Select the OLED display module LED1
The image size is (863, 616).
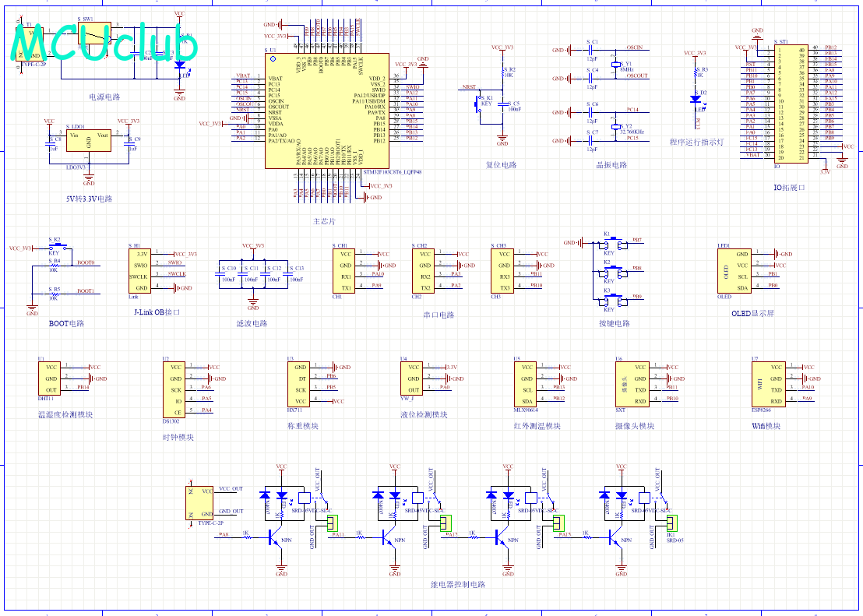(x=734, y=271)
